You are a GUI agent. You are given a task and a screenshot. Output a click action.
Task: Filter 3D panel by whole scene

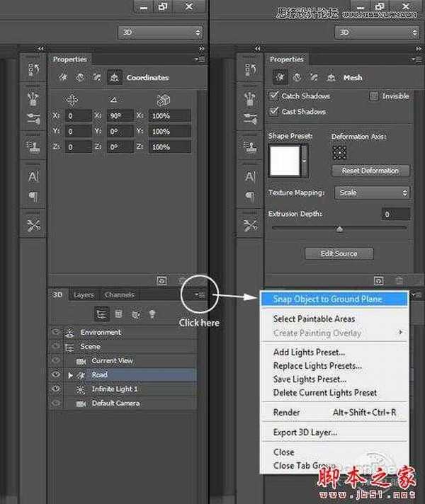point(101,314)
